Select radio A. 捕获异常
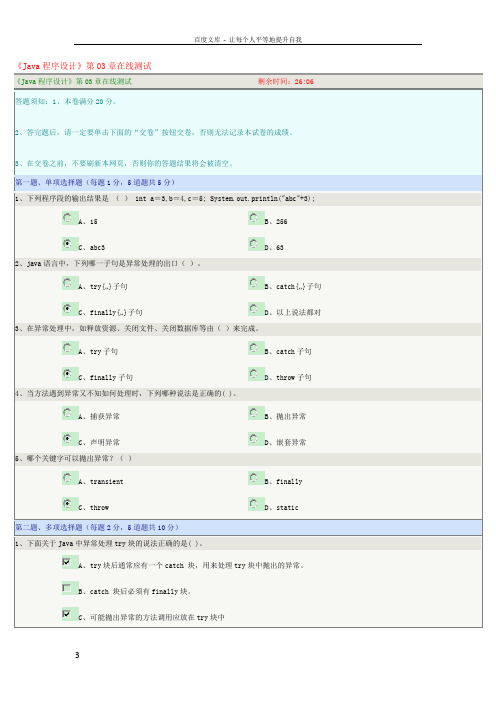496x702 pixels. click(68, 413)
